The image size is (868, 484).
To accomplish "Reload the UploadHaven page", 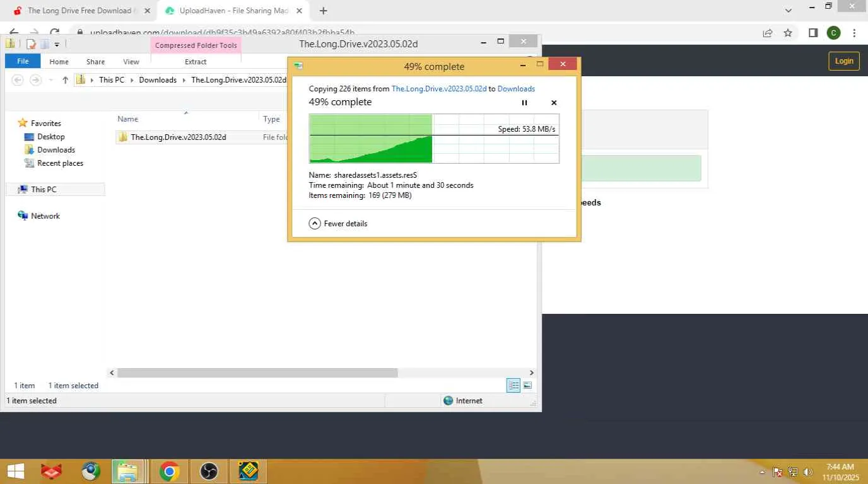I will coord(55,33).
